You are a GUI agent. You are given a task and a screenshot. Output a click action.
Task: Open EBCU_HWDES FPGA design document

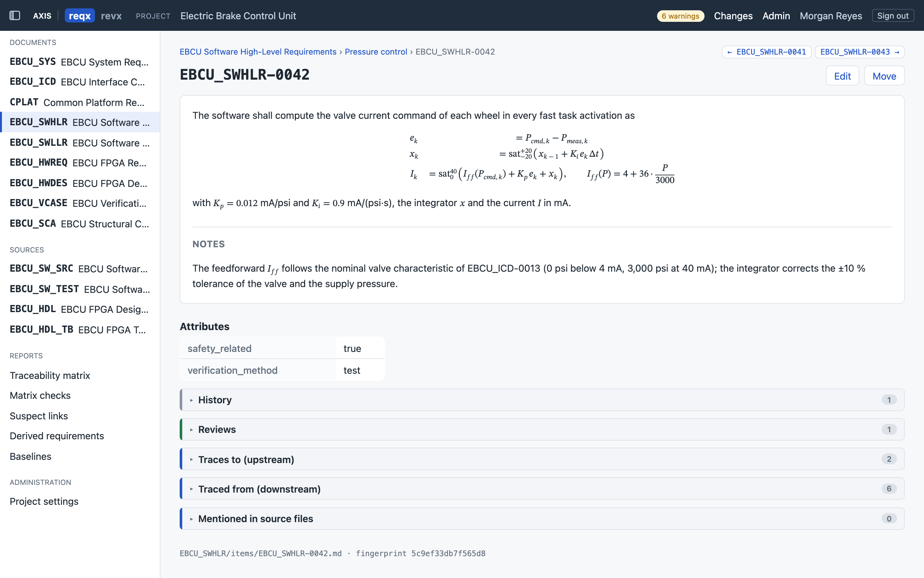tap(80, 183)
